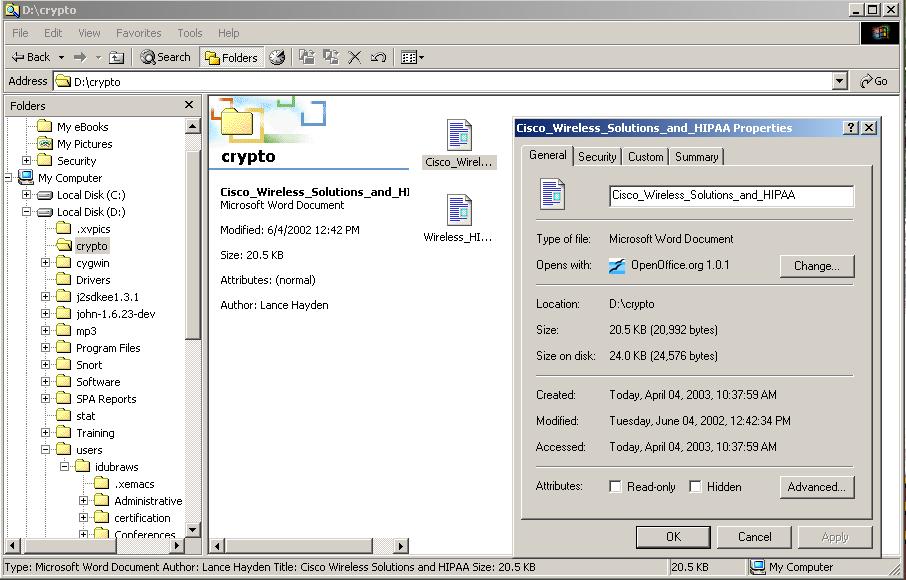Select the Wireless_HI... document file icon
Image resolution: width=906 pixels, height=580 pixels.
(459, 209)
